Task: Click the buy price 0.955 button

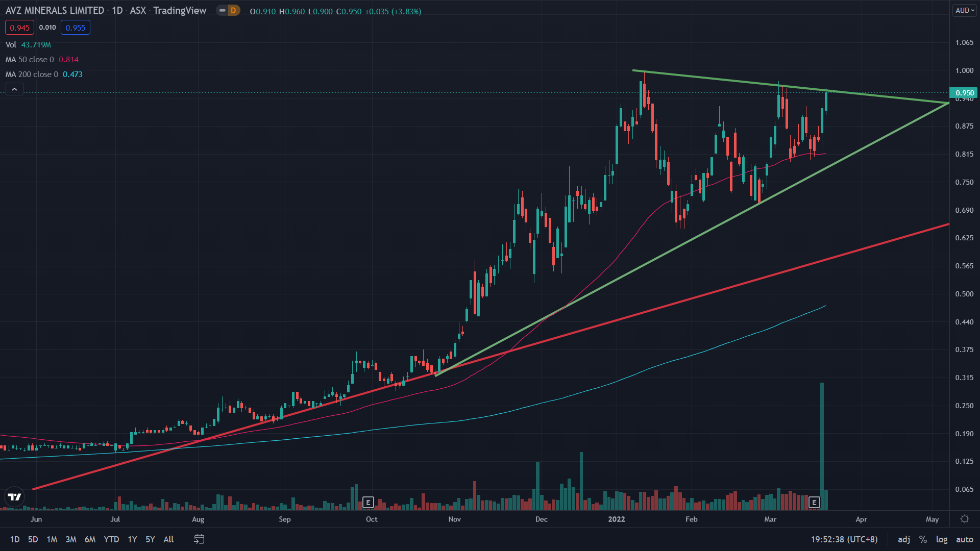Action: pos(76,28)
